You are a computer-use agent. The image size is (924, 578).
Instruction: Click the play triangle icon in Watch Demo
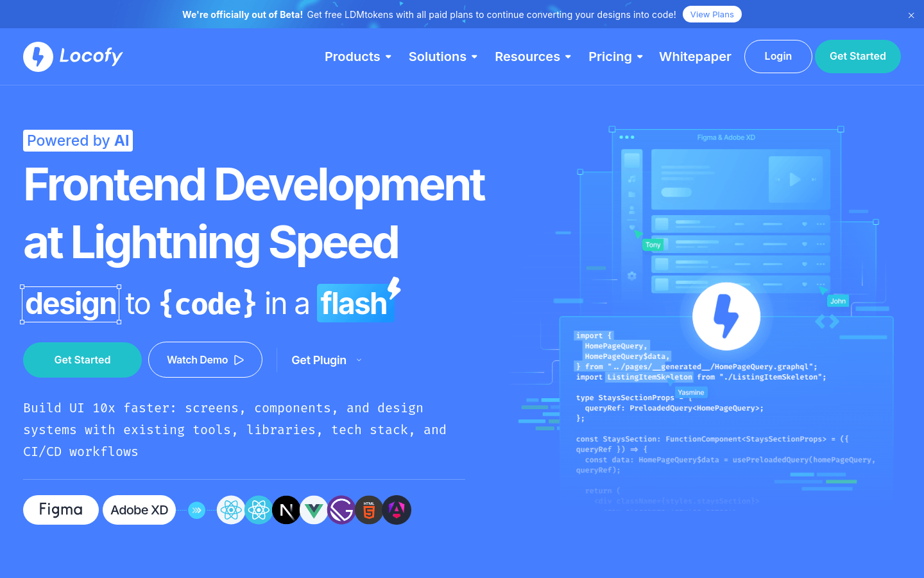click(239, 360)
